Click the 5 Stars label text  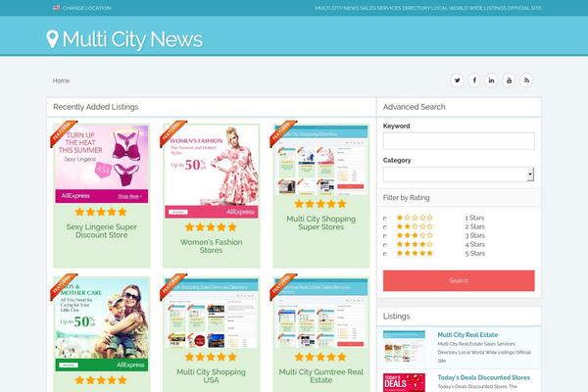[474, 254]
